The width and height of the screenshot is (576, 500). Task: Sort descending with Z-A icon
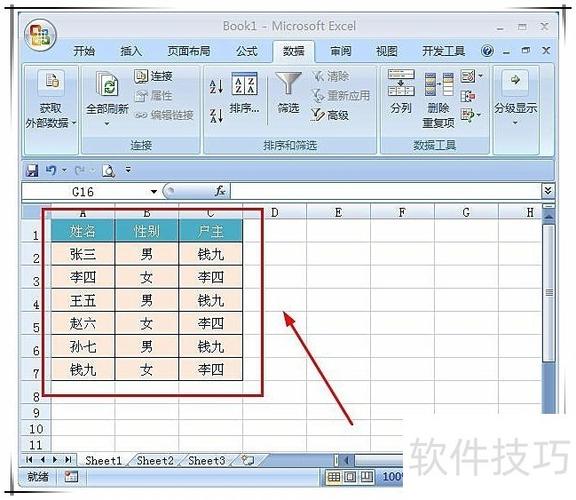[x=216, y=115]
